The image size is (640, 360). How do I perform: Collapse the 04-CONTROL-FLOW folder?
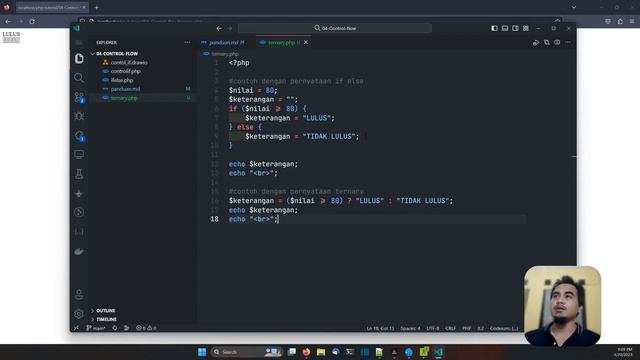(x=117, y=53)
